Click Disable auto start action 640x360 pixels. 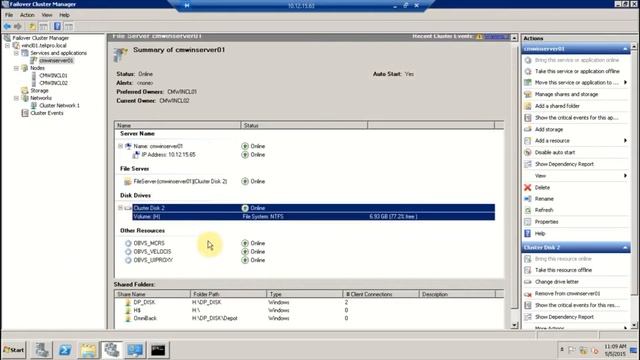[x=555, y=152]
